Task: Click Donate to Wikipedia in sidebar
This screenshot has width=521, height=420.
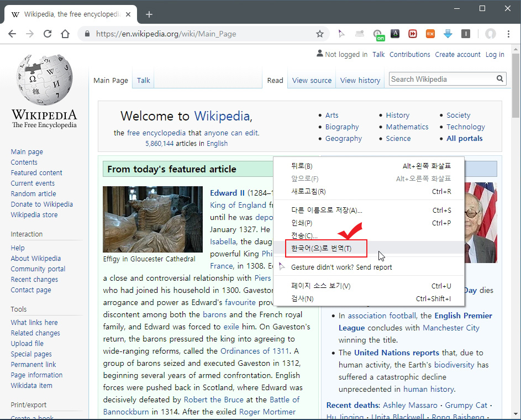Action: tap(41, 204)
